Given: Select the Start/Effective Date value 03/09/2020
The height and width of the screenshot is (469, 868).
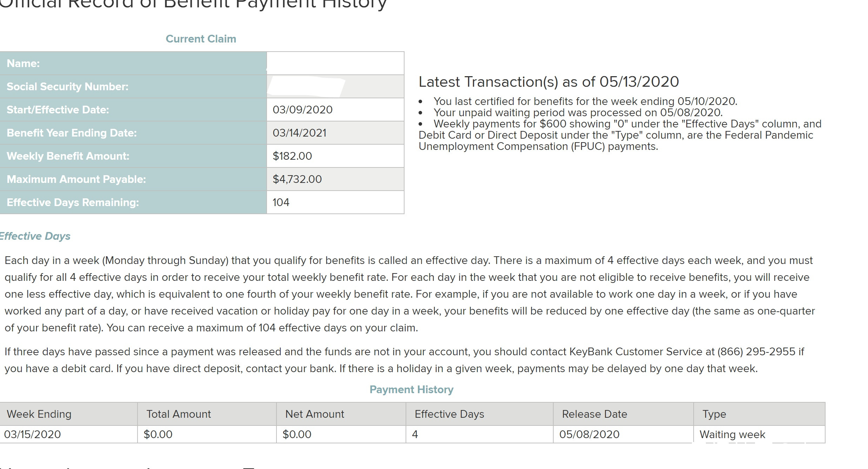Looking at the screenshot, I should click(x=302, y=110).
